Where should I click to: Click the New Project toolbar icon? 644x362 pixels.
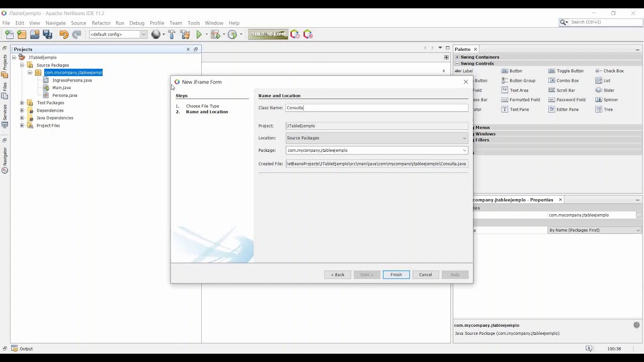click(x=22, y=34)
